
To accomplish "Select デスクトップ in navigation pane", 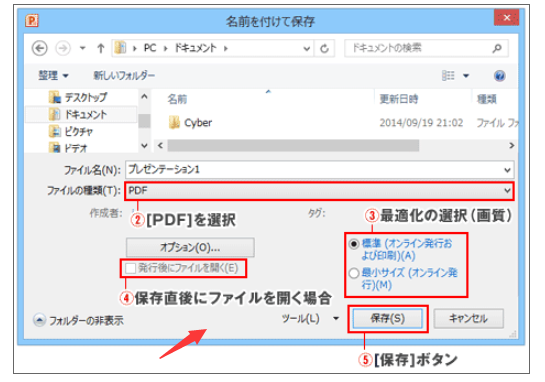I will 78,97.
